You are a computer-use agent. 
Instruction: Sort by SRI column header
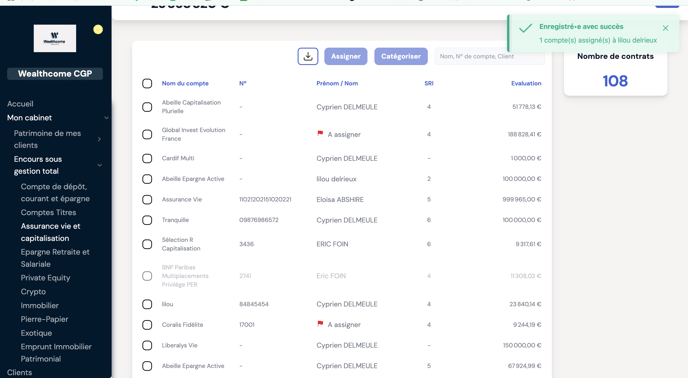tap(429, 83)
